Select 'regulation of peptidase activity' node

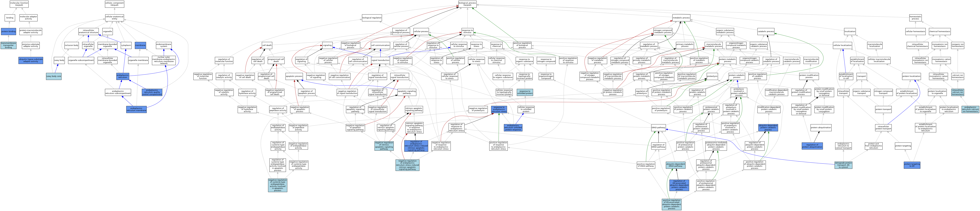pyautogui.click(x=278, y=109)
